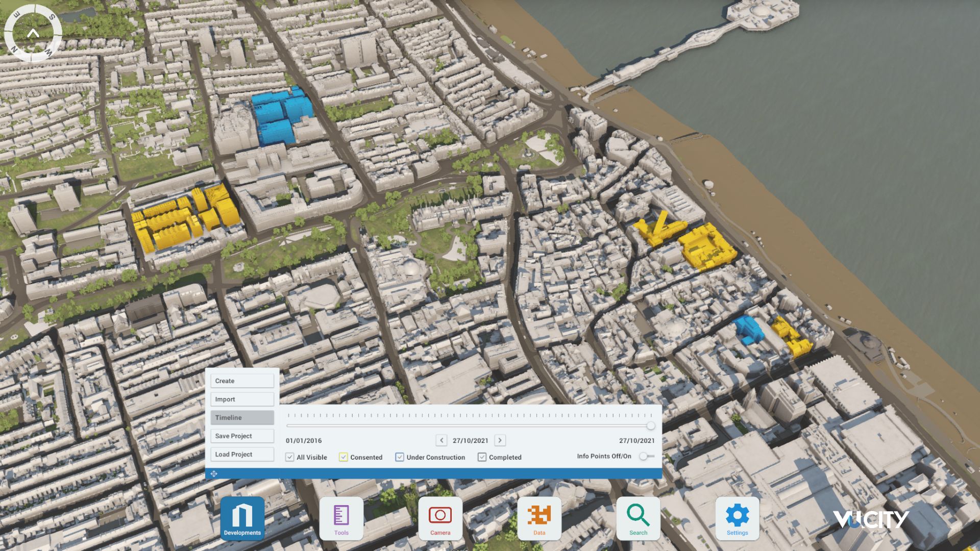
Task: Click the timeline slider handle
Action: point(650,425)
